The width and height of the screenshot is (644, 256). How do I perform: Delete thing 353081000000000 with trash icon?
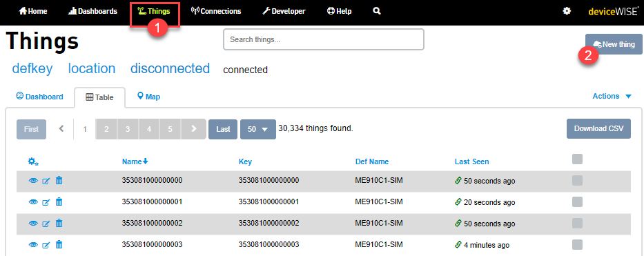click(x=59, y=181)
